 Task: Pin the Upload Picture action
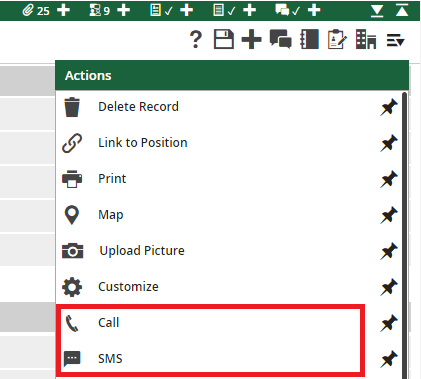(389, 251)
